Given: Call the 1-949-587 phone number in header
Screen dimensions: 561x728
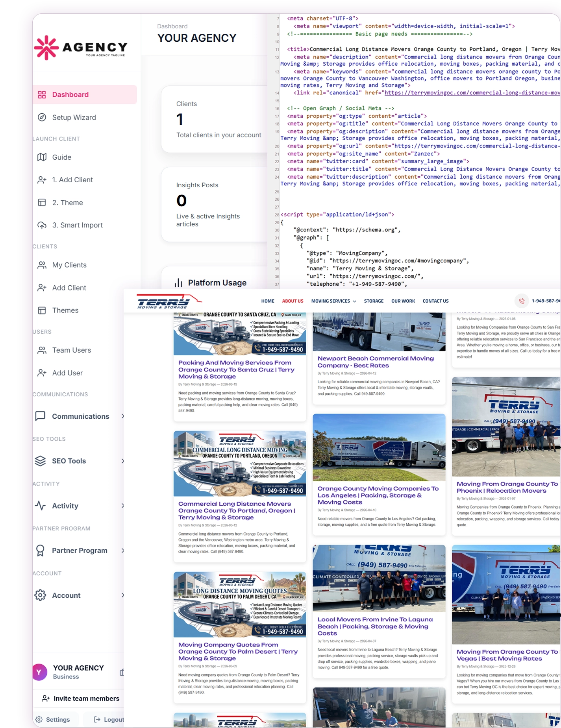Looking at the screenshot, I should click(546, 301).
